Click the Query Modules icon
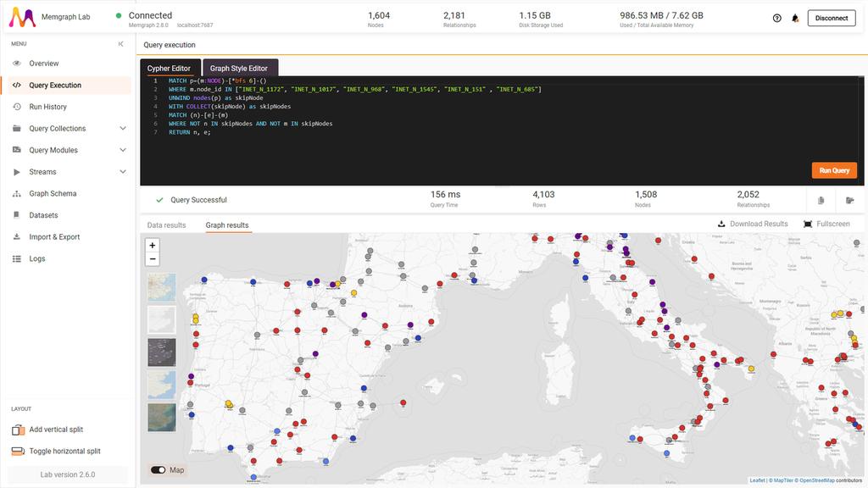The image size is (868, 488). pyautogui.click(x=17, y=150)
